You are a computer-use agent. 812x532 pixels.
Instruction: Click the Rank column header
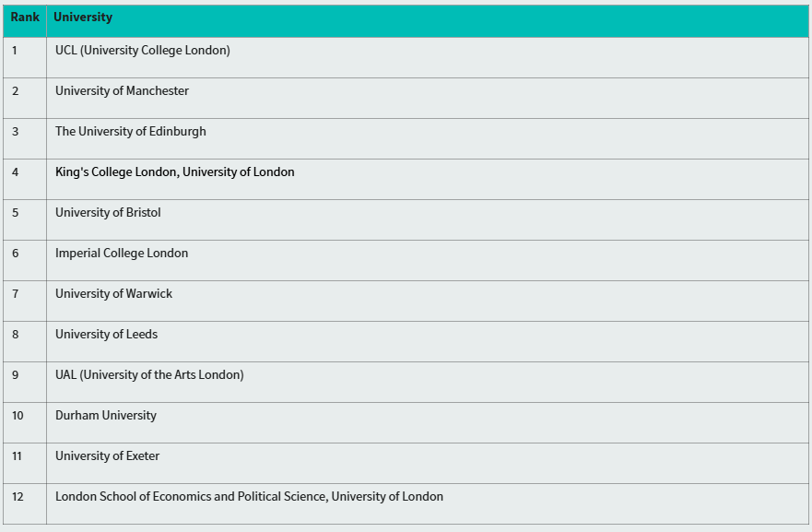pos(25,18)
